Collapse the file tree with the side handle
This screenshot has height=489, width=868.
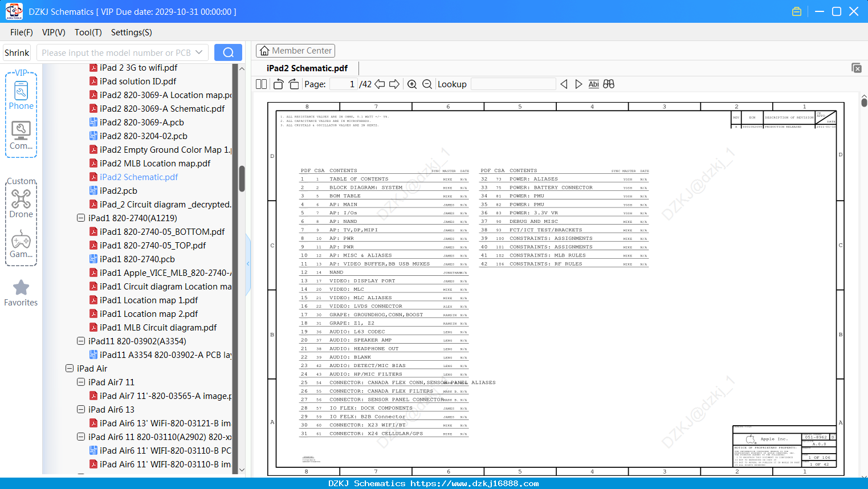pyautogui.click(x=248, y=263)
